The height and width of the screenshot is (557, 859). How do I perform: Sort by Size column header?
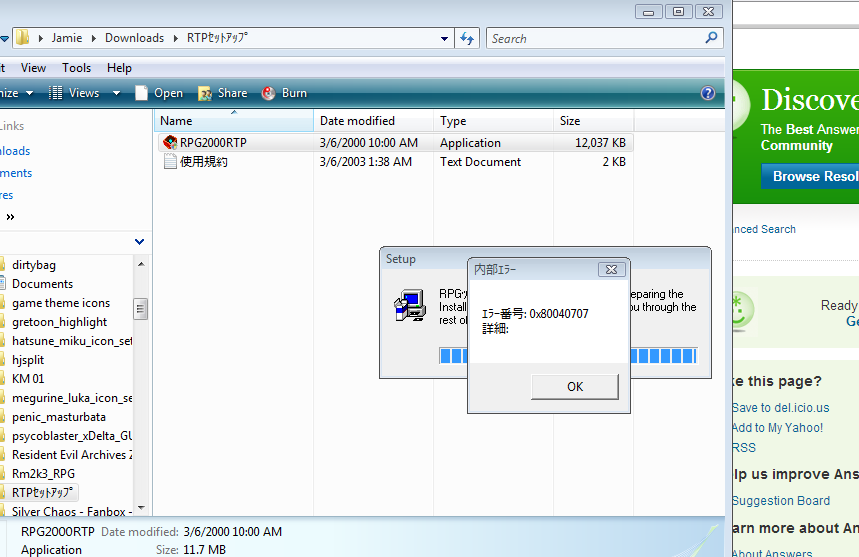pos(593,120)
